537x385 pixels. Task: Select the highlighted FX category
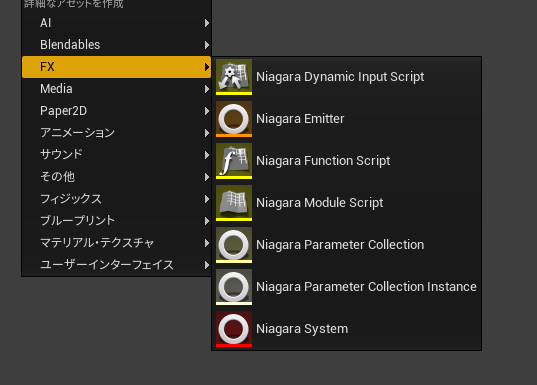coord(116,67)
